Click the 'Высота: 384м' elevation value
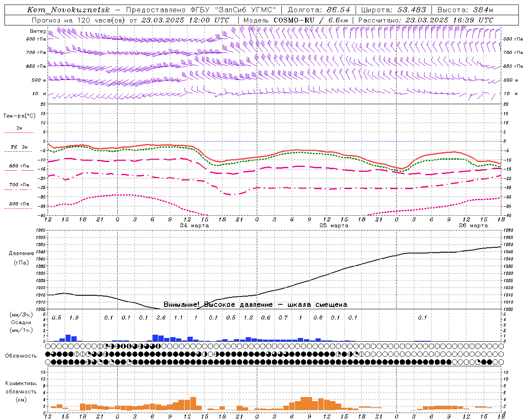The width and height of the screenshot is (525, 420). point(465,10)
